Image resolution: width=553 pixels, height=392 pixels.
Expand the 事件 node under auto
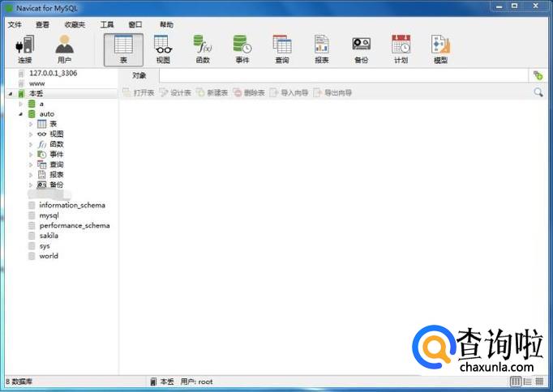31,155
